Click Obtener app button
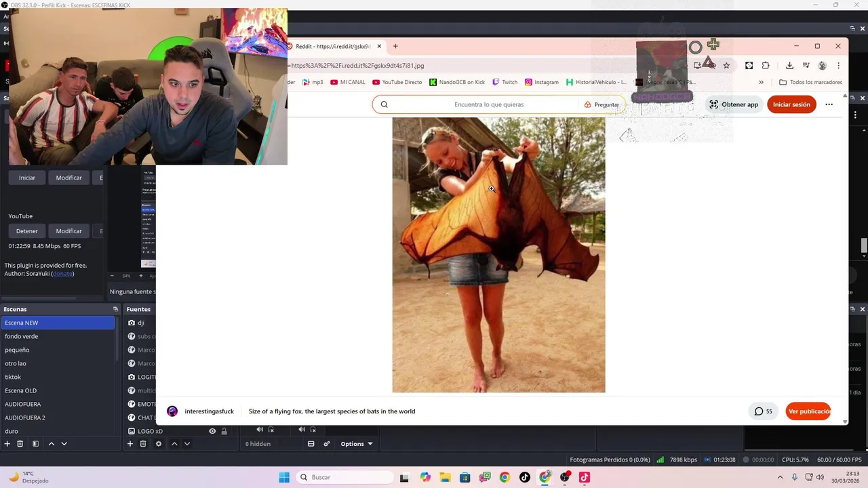868x488 pixels. pos(734,104)
